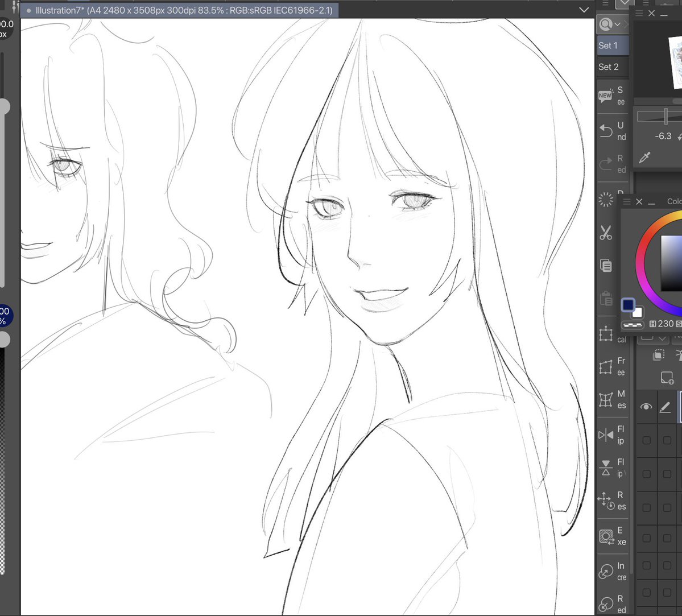The width and height of the screenshot is (682, 616).
Task: Select the Color Wheel panel title tab
Action: [x=674, y=201]
